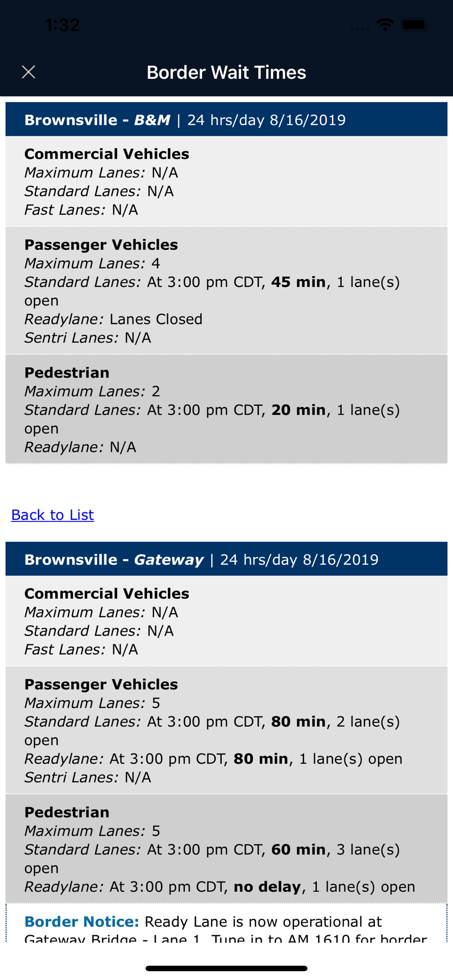Open the Back to List link
The height and width of the screenshot is (980, 453).
click(52, 514)
